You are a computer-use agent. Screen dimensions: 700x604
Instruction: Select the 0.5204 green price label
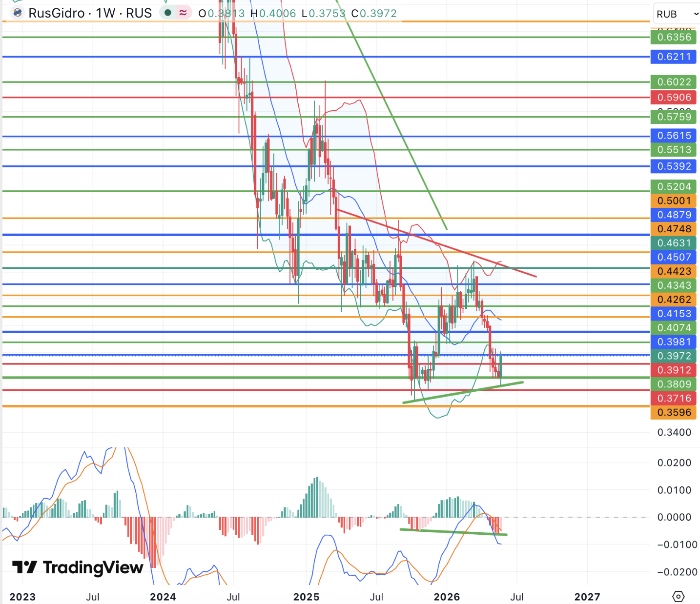(674, 186)
